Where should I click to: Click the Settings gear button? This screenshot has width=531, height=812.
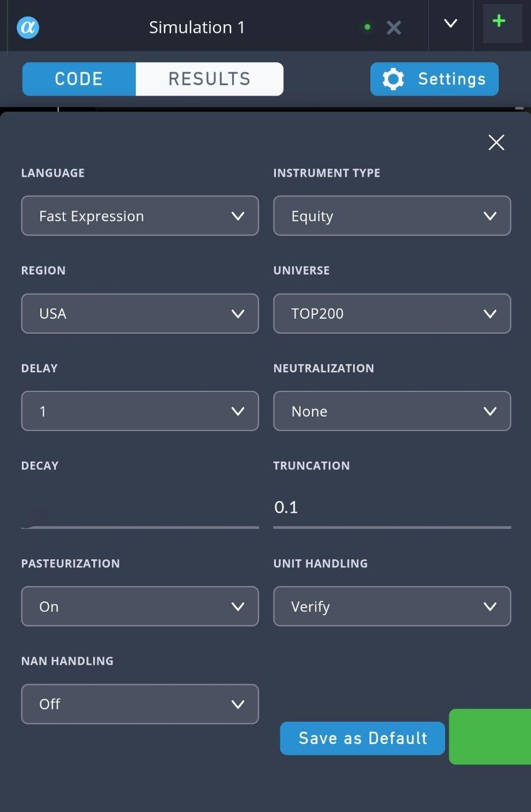pyautogui.click(x=434, y=79)
